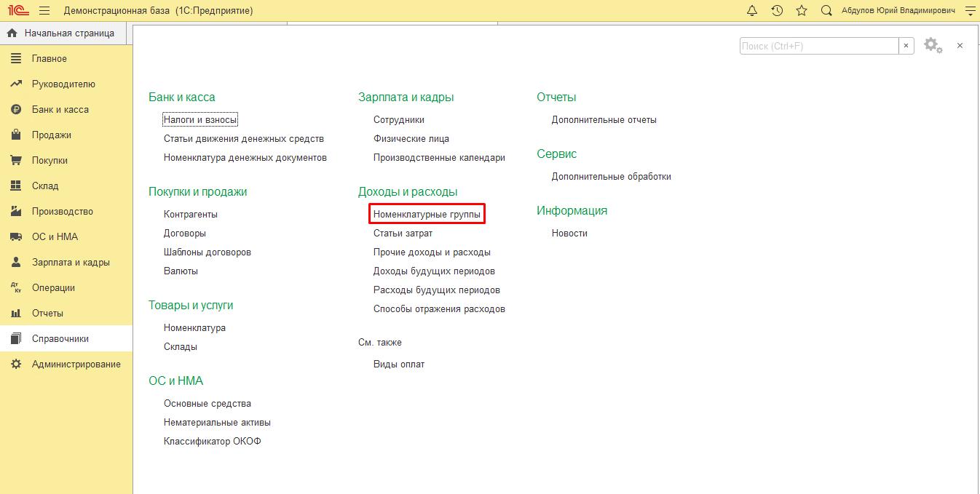Open the main hamburger menu next to 1C logo
The width and height of the screenshot is (980, 494).
(x=44, y=11)
